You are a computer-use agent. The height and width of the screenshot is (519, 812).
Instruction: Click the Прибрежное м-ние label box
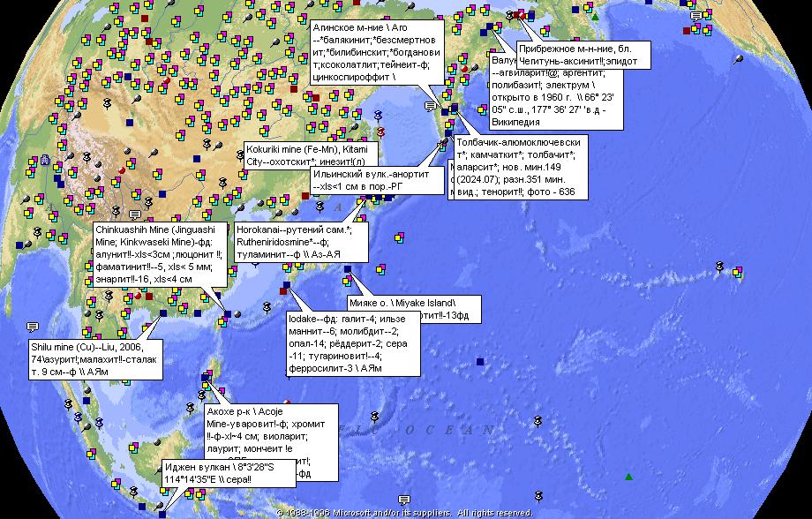(x=583, y=56)
